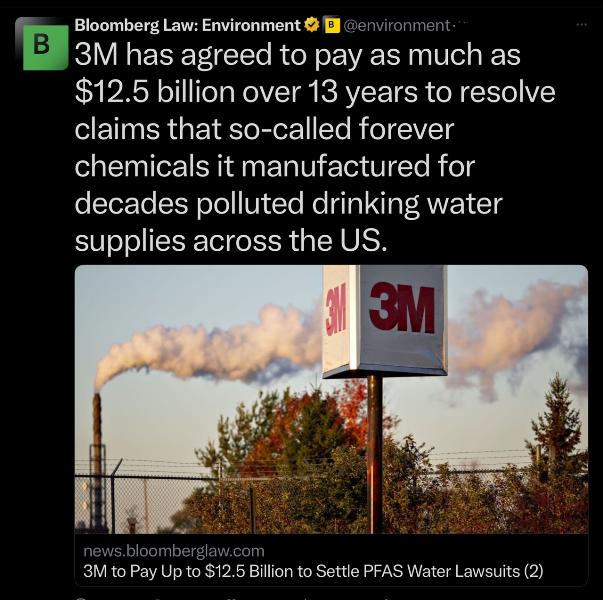Click the yellow B affiliate badge
The height and width of the screenshot is (600, 603).
(332, 25)
